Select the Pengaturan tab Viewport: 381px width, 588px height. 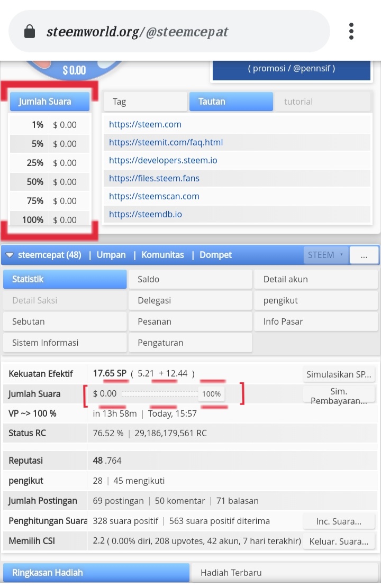(190, 343)
